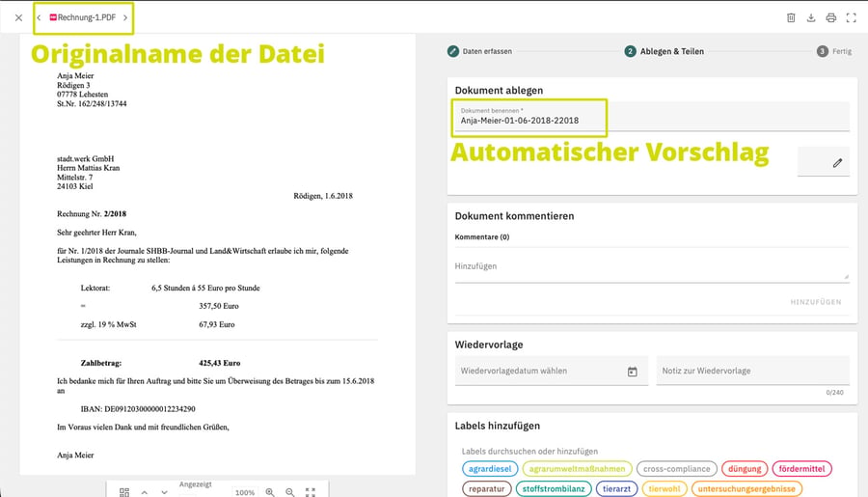Open the Wiedervorlage calendar icon
The width and height of the screenshot is (868, 497).
(632, 372)
